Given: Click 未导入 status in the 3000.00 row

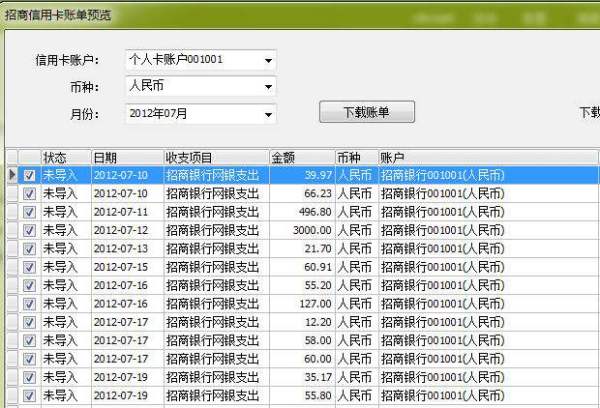Looking at the screenshot, I should [66, 230].
